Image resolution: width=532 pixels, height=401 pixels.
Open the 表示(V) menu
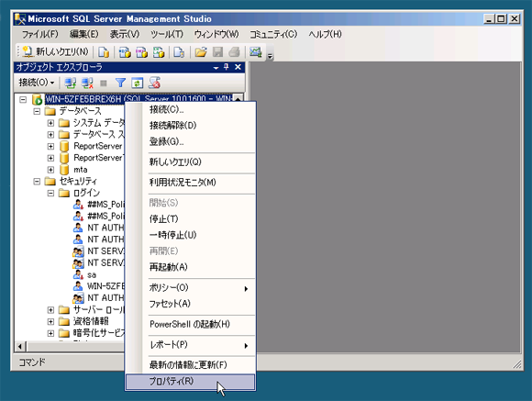(x=125, y=34)
